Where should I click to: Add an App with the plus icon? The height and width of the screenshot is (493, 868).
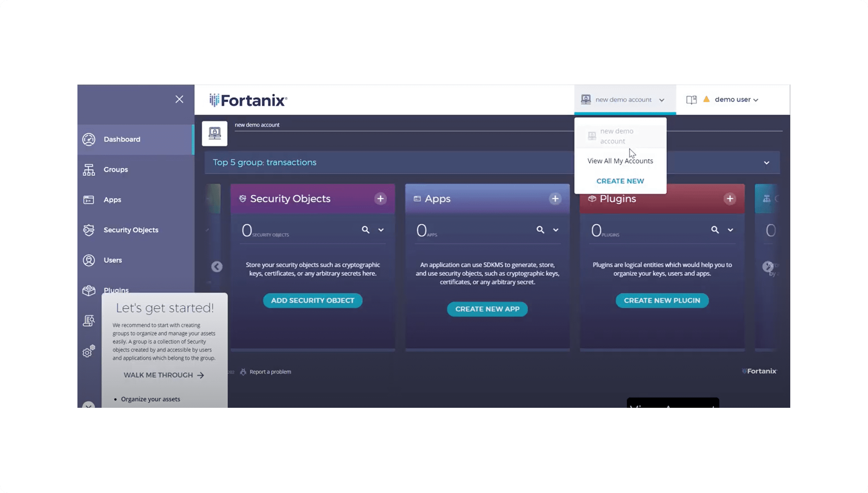(x=555, y=199)
